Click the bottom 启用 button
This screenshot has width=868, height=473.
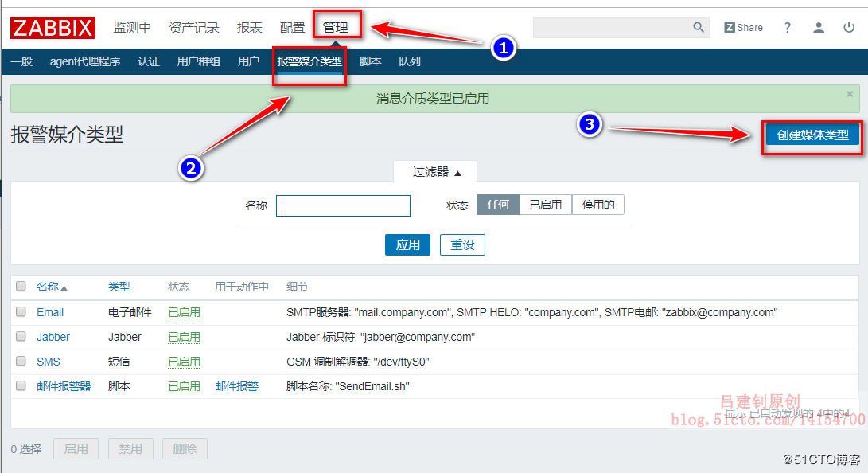(76, 448)
